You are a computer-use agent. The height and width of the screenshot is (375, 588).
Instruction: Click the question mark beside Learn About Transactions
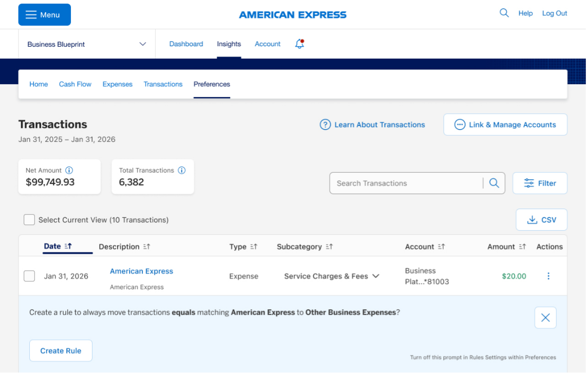pyautogui.click(x=325, y=124)
